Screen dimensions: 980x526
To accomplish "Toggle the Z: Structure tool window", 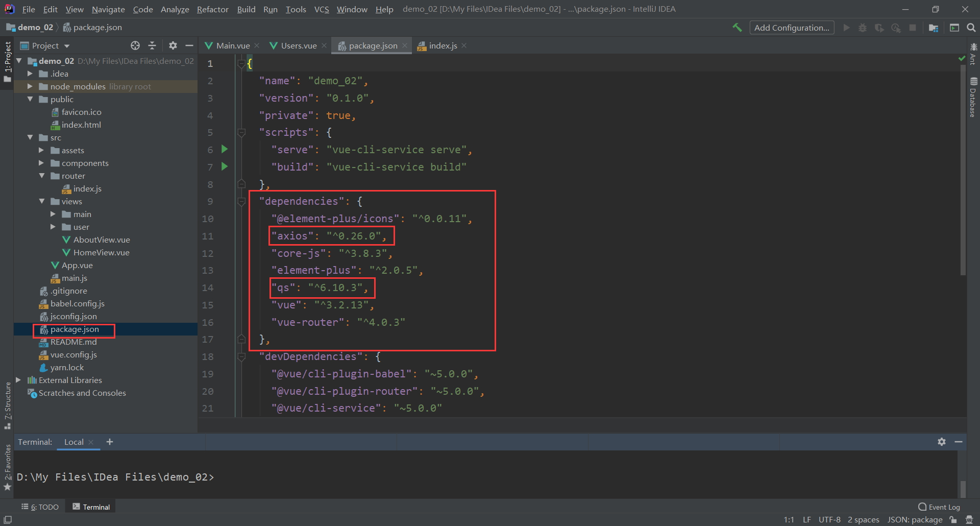I will pyautogui.click(x=7, y=405).
